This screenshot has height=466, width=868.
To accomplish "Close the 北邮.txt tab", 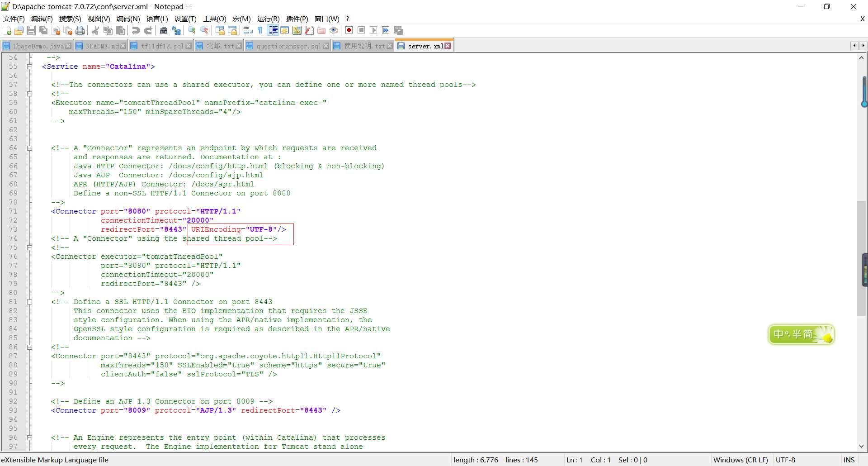I will (x=238, y=46).
